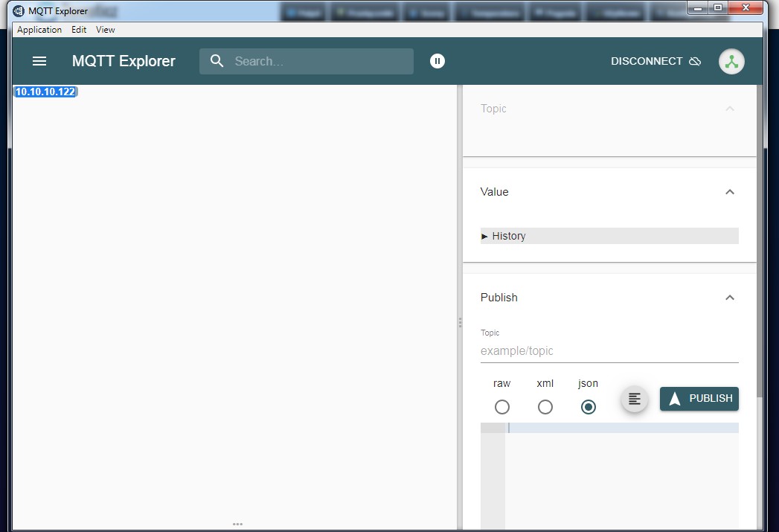The height and width of the screenshot is (532, 779).
Task: Open the View menu
Action: tap(106, 30)
